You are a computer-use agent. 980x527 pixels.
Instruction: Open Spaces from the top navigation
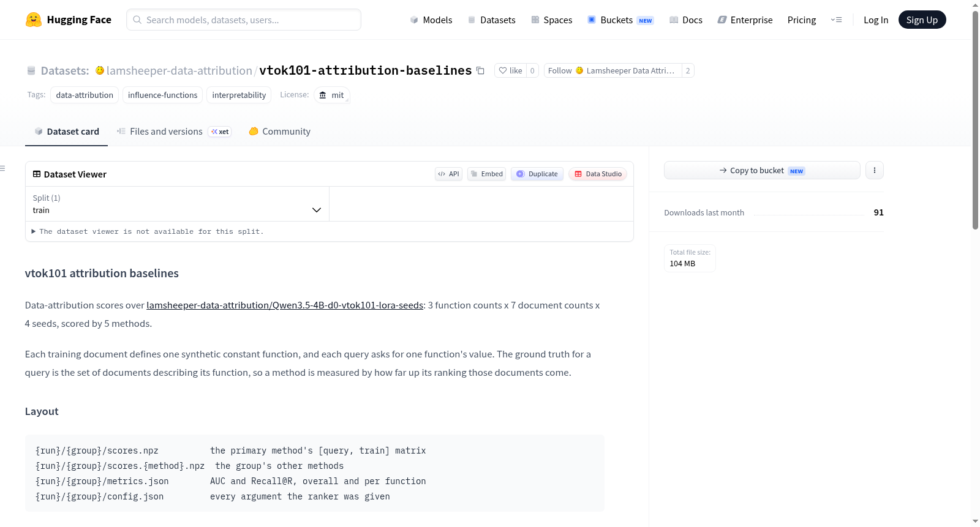point(552,20)
